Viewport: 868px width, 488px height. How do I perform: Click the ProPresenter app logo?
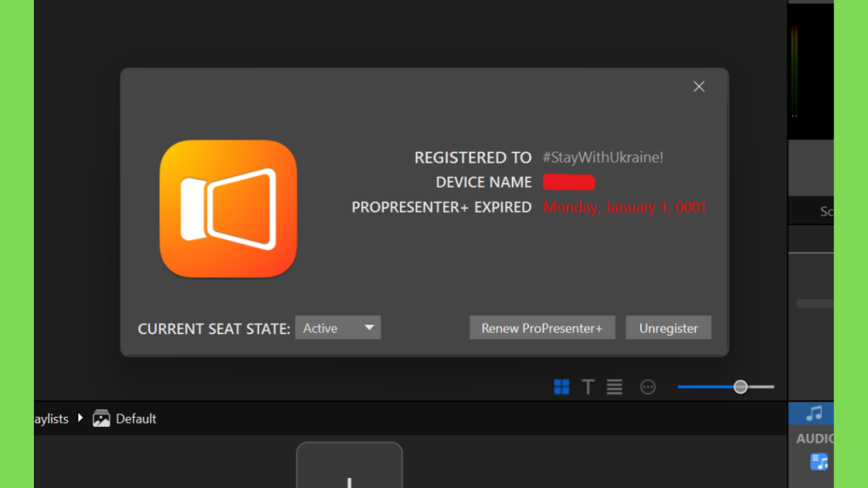click(228, 208)
